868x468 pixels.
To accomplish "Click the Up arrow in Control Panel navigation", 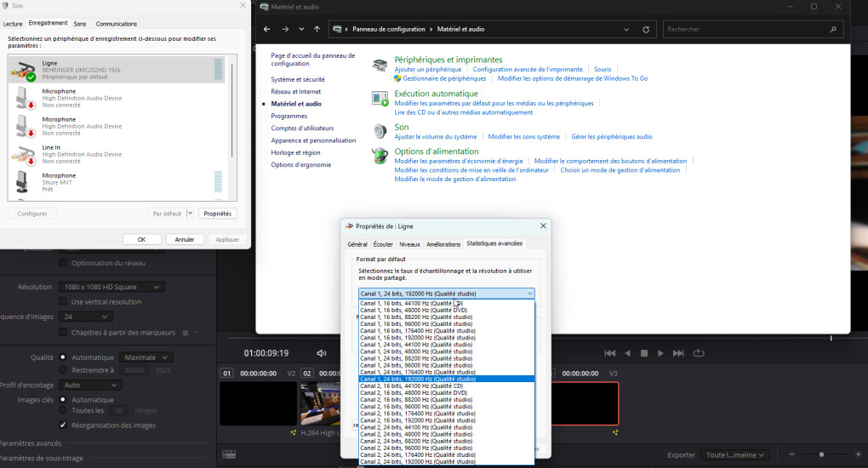I will coord(317,29).
